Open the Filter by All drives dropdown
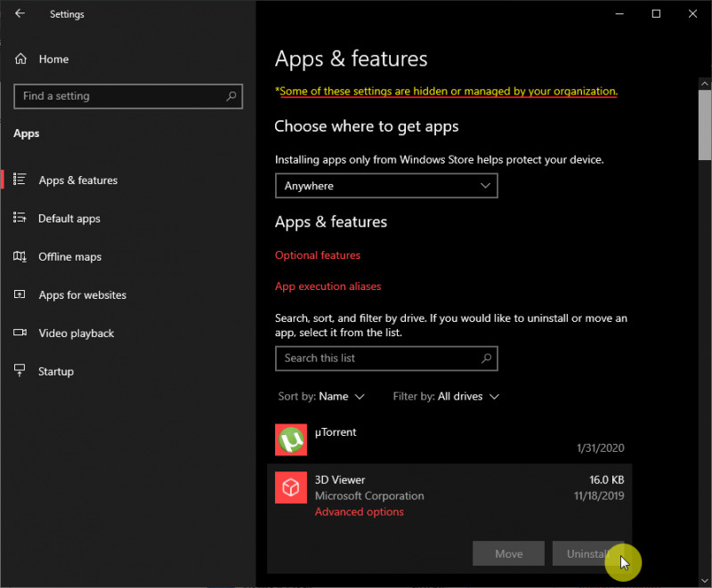712x588 pixels. (x=446, y=397)
